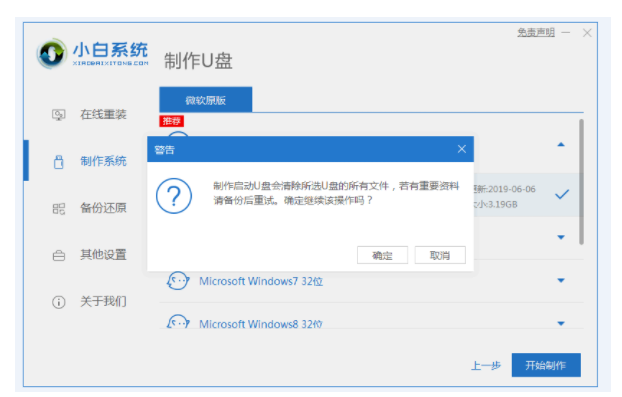Click the Windows7 32位 system icon

coord(178,281)
